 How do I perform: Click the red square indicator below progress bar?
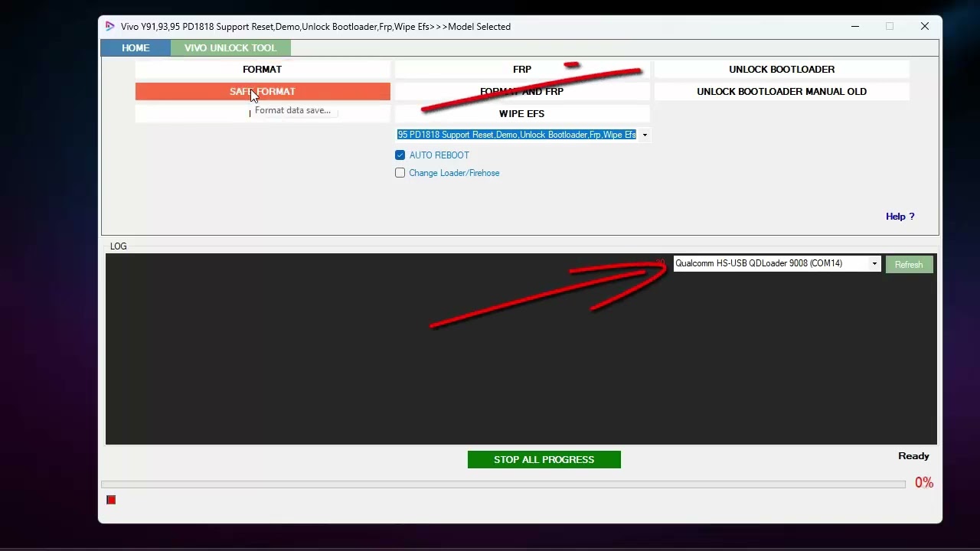point(111,500)
